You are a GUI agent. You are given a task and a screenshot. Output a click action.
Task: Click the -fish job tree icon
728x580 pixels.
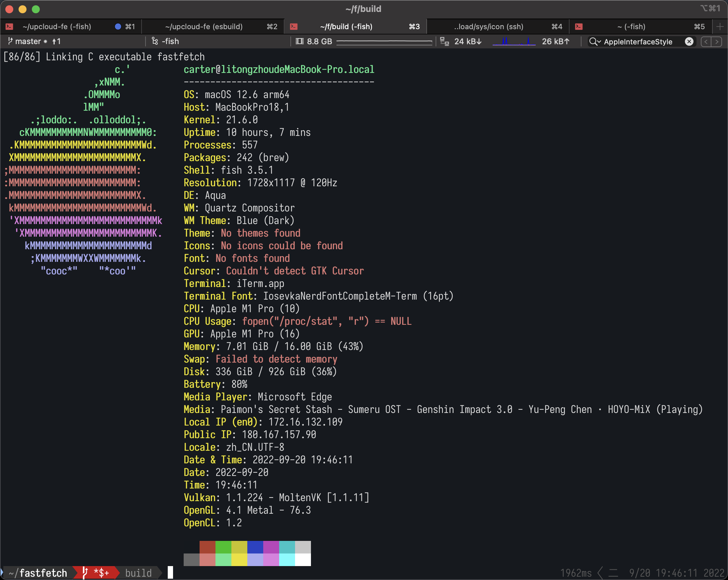154,41
